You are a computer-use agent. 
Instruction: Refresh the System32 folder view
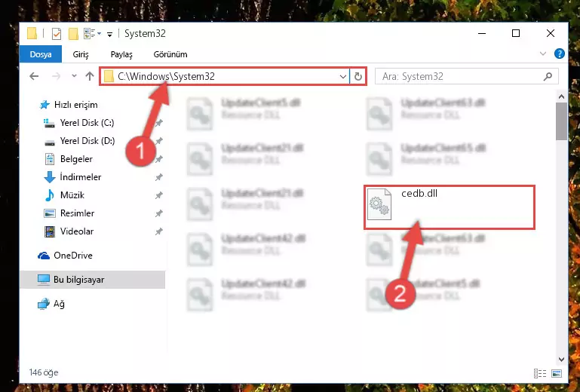click(358, 77)
